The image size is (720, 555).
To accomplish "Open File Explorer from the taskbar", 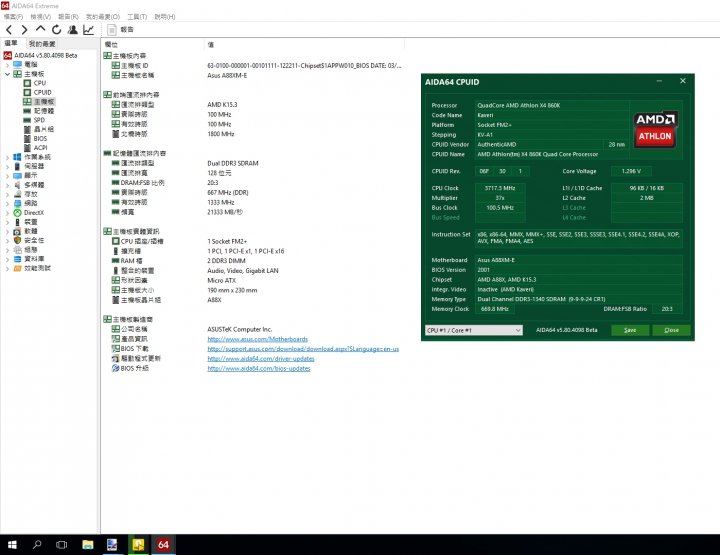I will (x=87, y=544).
